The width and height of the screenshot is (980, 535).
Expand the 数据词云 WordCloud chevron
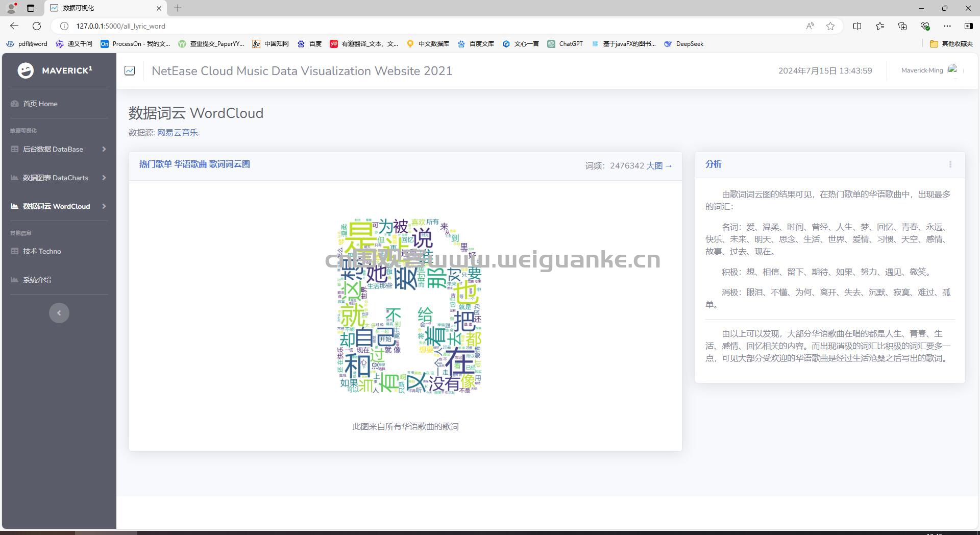(104, 206)
